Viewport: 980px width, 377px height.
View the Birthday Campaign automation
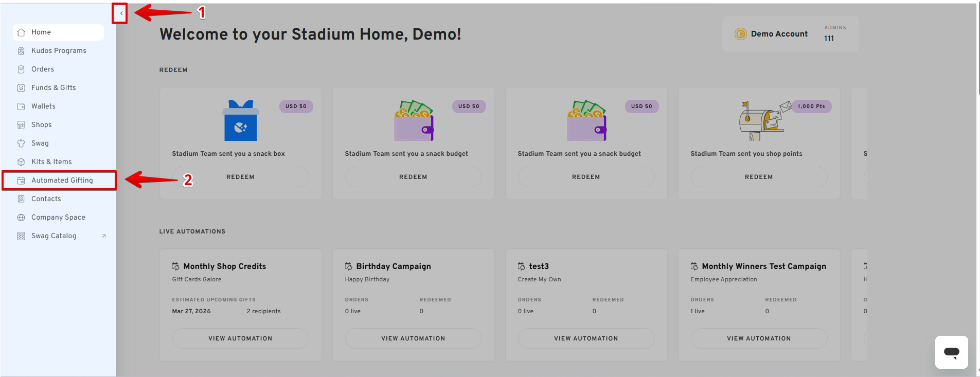pos(413,338)
